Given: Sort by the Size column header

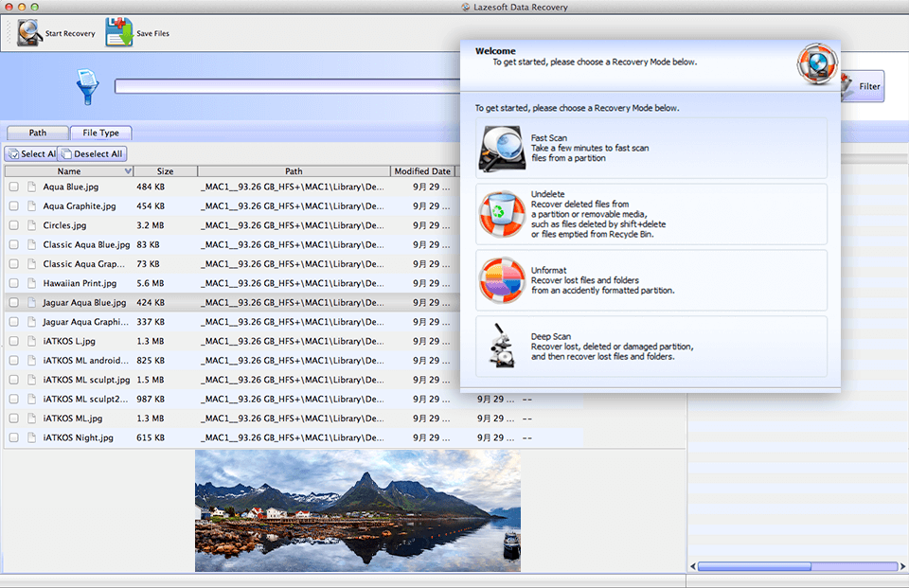Looking at the screenshot, I should click(165, 171).
